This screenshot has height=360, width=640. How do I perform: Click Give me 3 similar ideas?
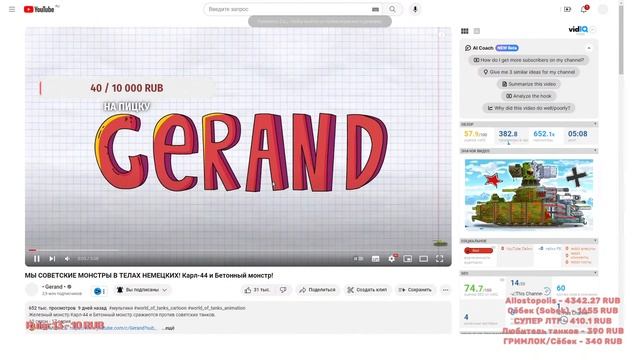[529, 72]
